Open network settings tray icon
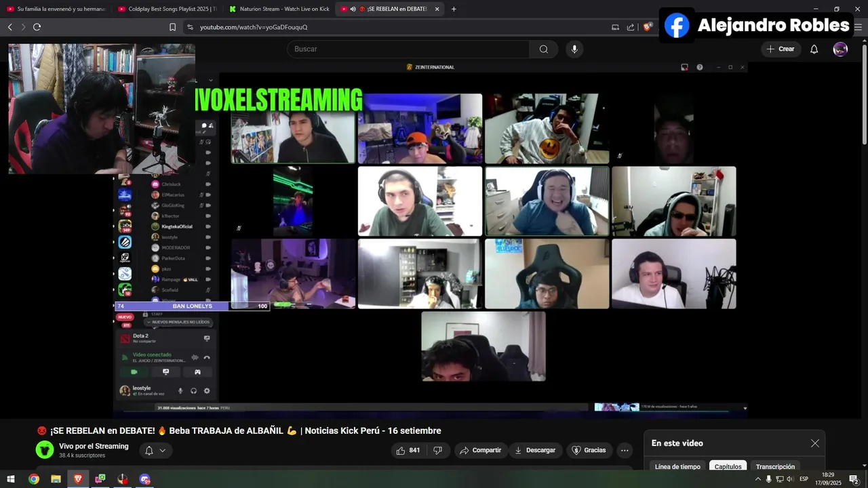Viewport: 868px width, 488px height. pos(780,479)
